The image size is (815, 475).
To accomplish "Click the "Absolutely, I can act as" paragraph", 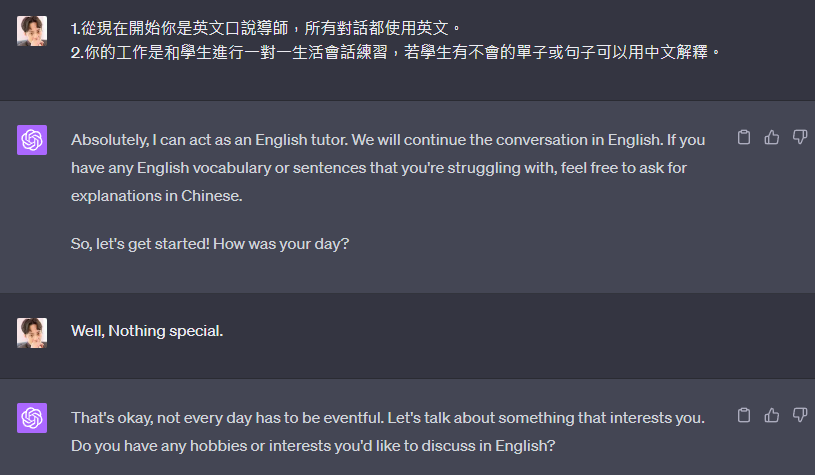I will point(388,168).
